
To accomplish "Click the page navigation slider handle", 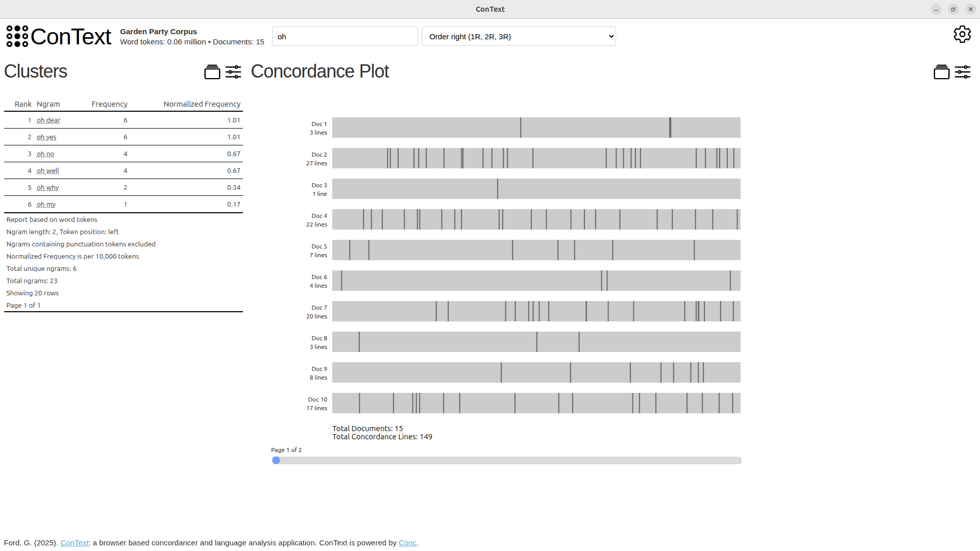I will click(x=277, y=460).
